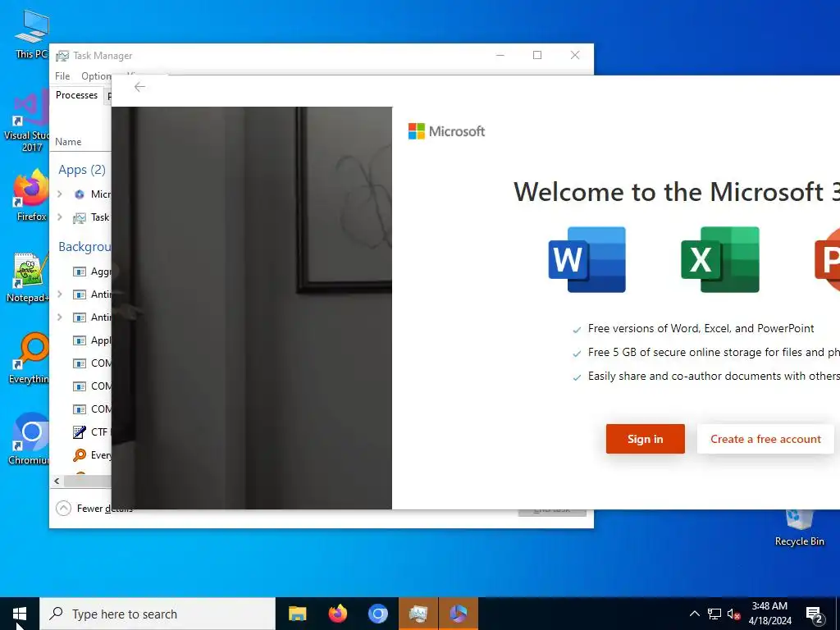
Task: Close the Task Manager window
Action: 575,55
